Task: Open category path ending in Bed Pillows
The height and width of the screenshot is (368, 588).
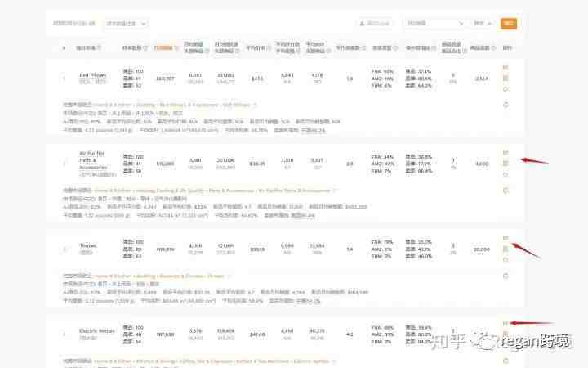Action: pos(171,105)
